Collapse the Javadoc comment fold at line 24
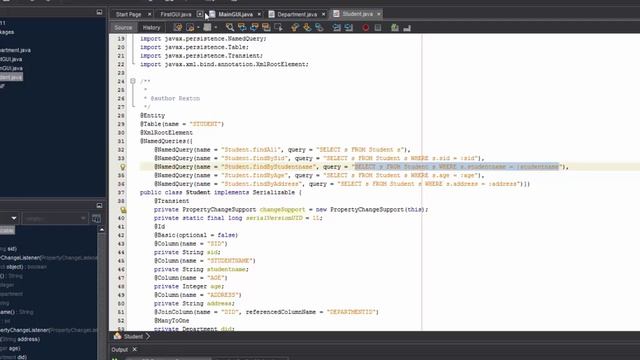640x360 pixels. [133, 81]
